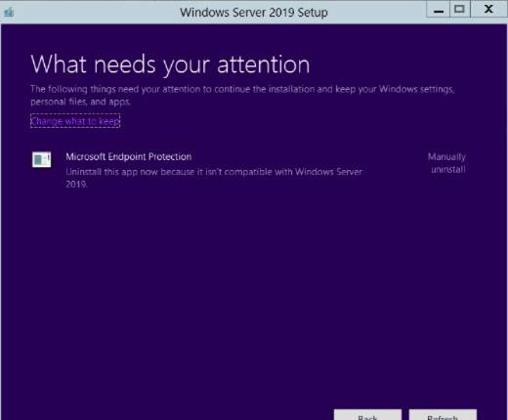The width and height of the screenshot is (508, 420).
Task: Minimize the Windows Server 2019 Setup window
Action: pos(439,10)
